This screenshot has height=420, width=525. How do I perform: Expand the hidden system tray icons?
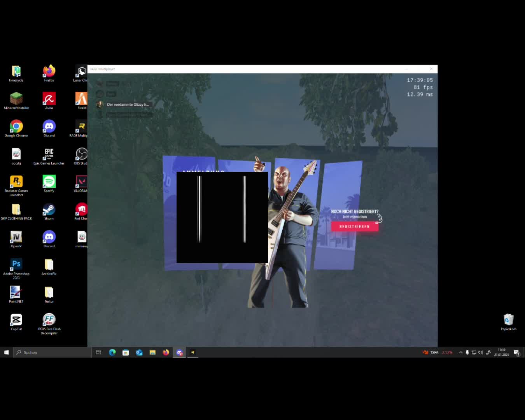(x=461, y=352)
